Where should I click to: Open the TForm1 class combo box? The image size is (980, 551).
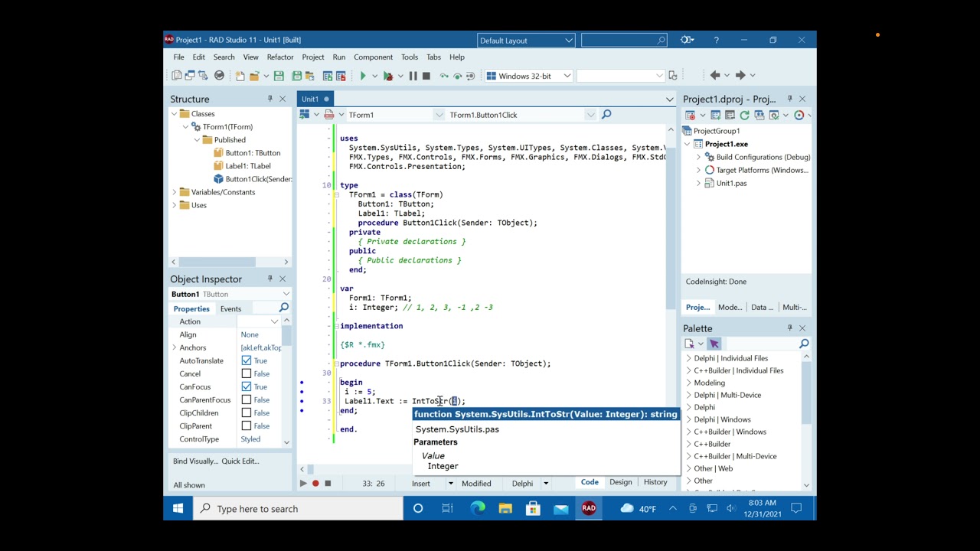pyautogui.click(x=395, y=115)
